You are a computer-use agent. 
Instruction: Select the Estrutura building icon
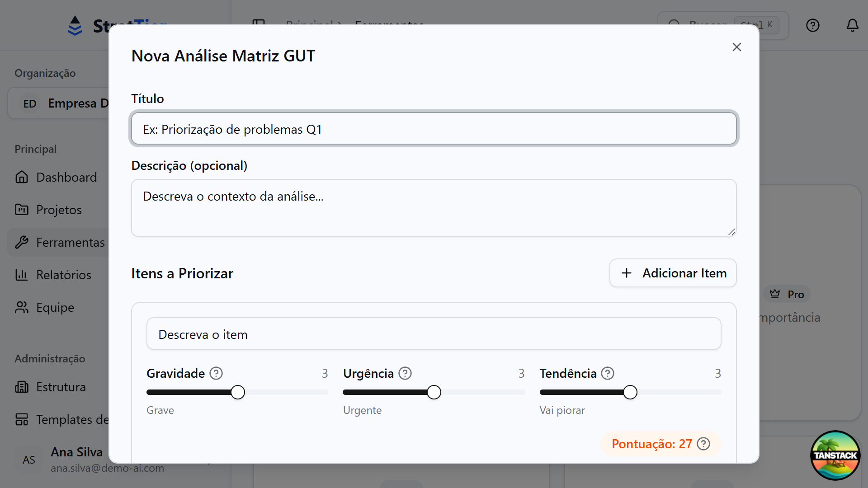click(x=21, y=387)
